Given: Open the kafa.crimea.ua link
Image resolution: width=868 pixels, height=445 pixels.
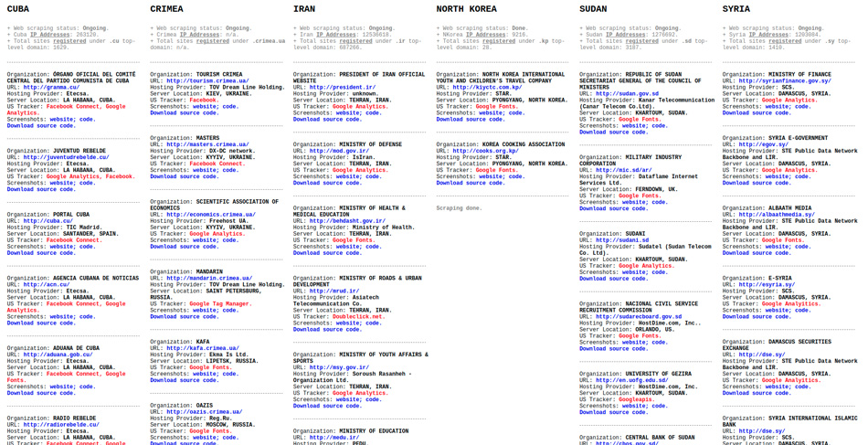Looking at the screenshot, I should [x=205, y=348].
